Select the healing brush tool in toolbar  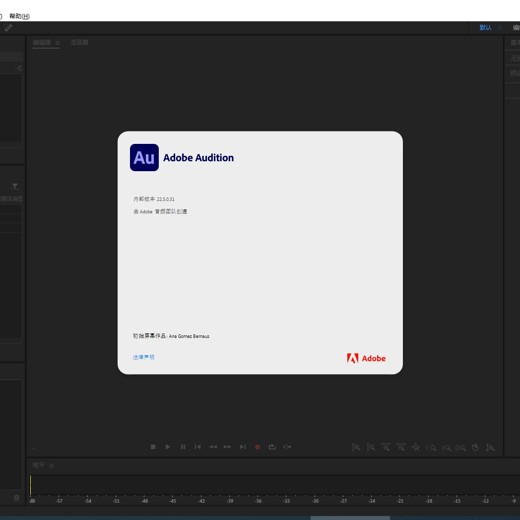click(9, 28)
